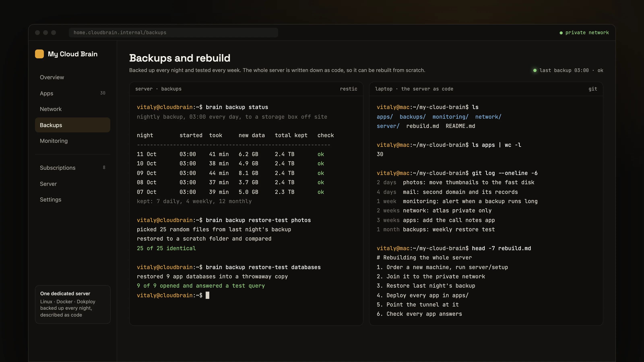Click the orange My Cloud Brain logo square
Screen dimensions: 644x362
[39, 54]
